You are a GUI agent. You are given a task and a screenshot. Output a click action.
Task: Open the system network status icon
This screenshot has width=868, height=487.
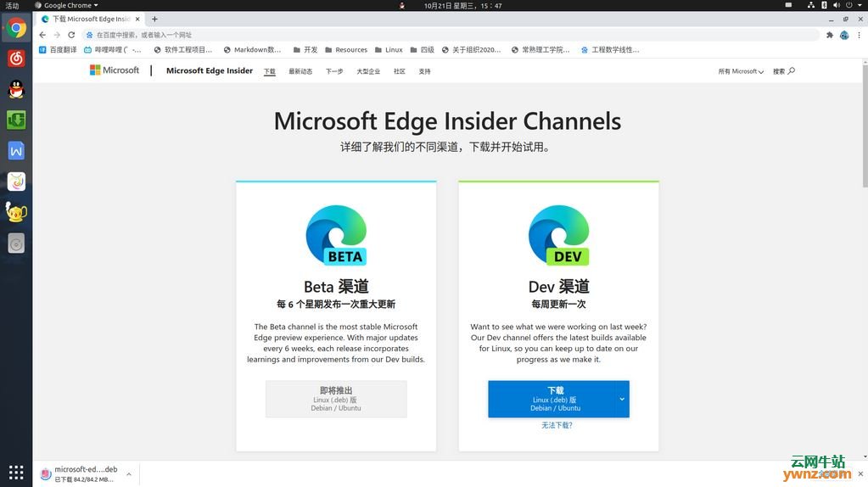click(811, 5)
